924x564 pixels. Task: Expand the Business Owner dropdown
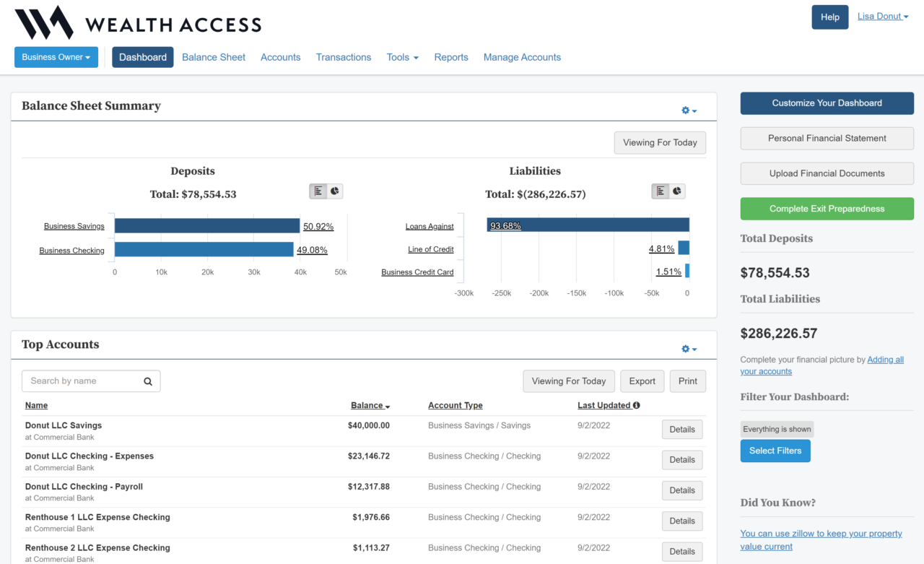pos(56,57)
